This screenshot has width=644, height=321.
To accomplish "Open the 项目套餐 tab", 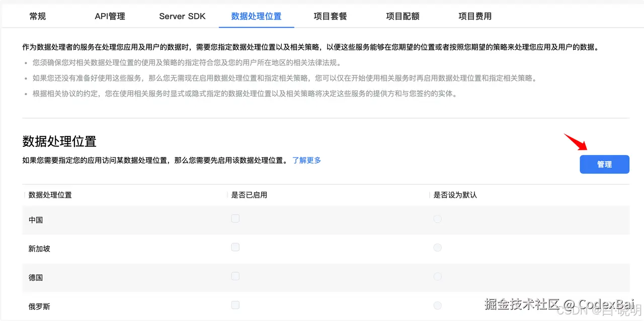I will tap(330, 16).
